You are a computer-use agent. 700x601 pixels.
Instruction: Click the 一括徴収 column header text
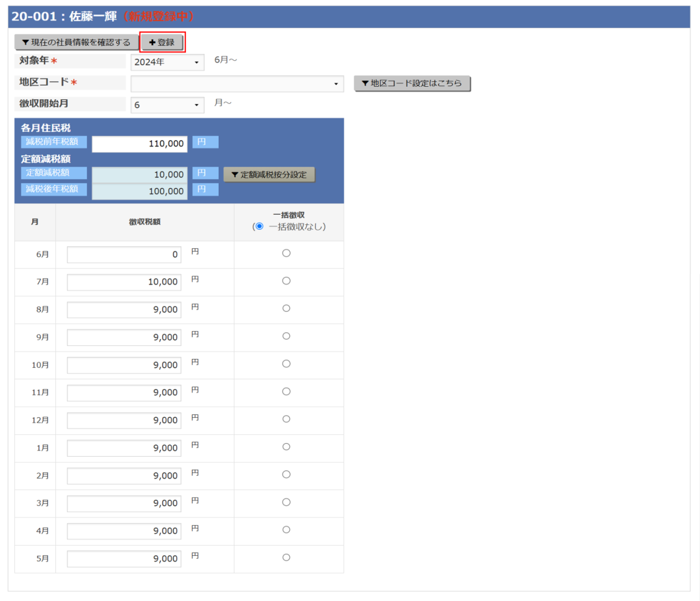click(289, 215)
